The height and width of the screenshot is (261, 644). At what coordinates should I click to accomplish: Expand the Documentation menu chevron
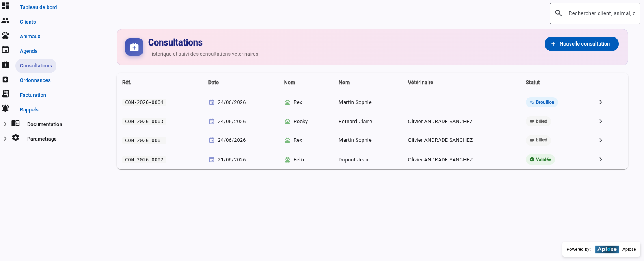click(x=5, y=124)
